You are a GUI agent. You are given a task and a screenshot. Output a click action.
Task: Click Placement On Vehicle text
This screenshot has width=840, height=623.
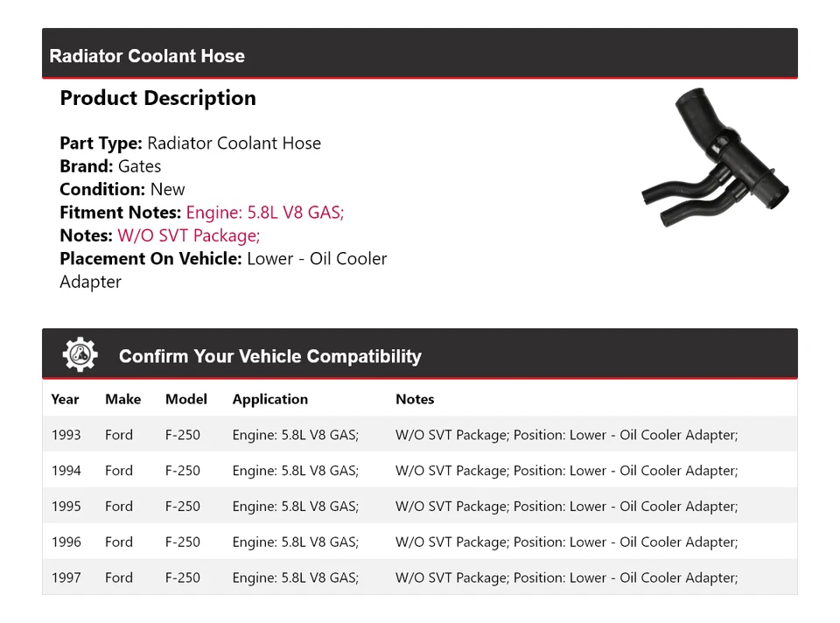click(x=222, y=259)
